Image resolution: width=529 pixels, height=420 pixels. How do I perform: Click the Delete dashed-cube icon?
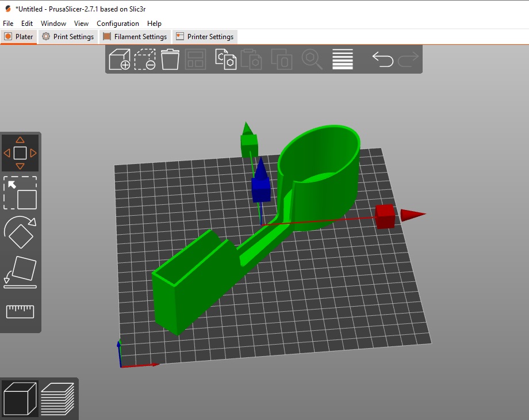(x=145, y=59)
